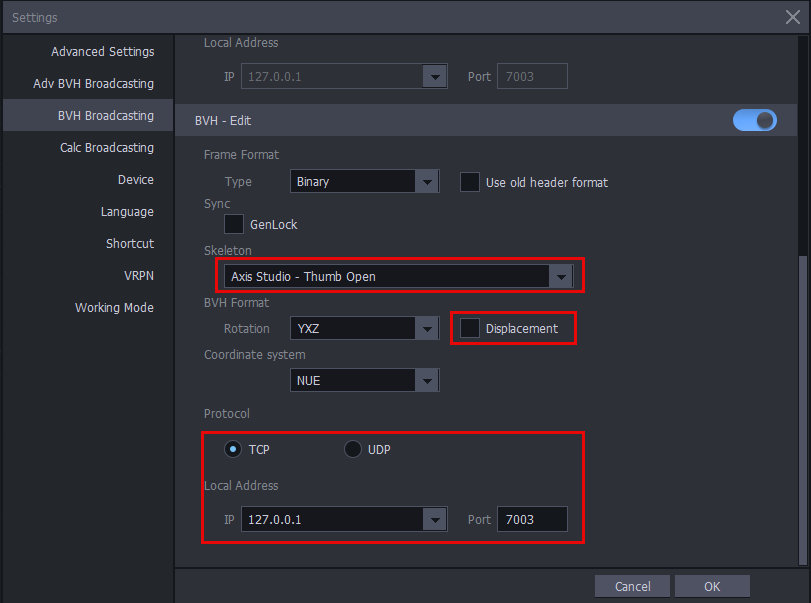Open Device settings page
The width and height of the screenshot is (811, 603).
[x=136, y=180]
